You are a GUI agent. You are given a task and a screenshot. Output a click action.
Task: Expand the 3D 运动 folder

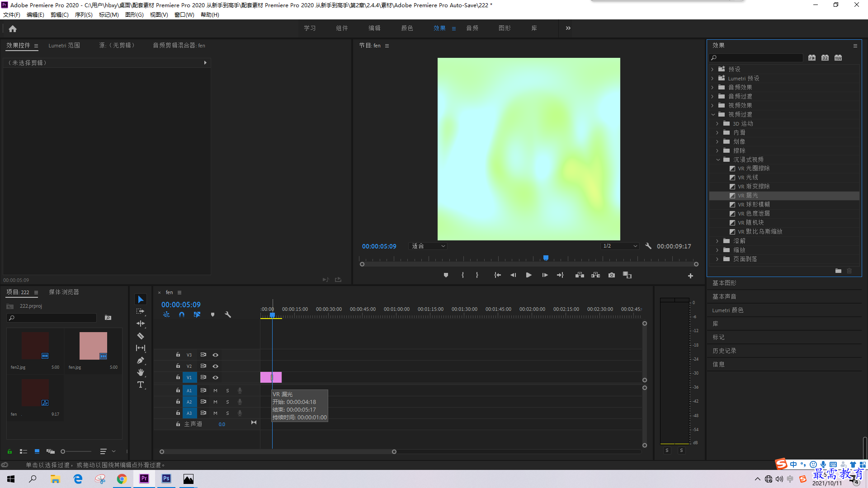coord(717,123)
